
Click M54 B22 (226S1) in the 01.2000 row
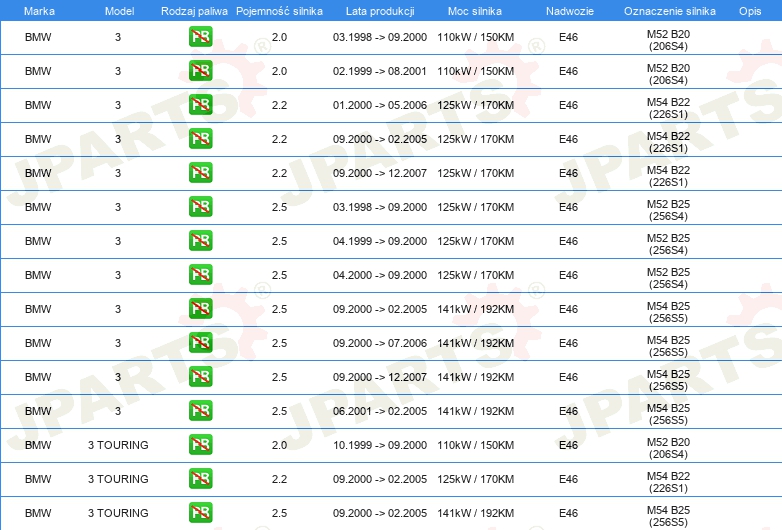coord(668,108)
